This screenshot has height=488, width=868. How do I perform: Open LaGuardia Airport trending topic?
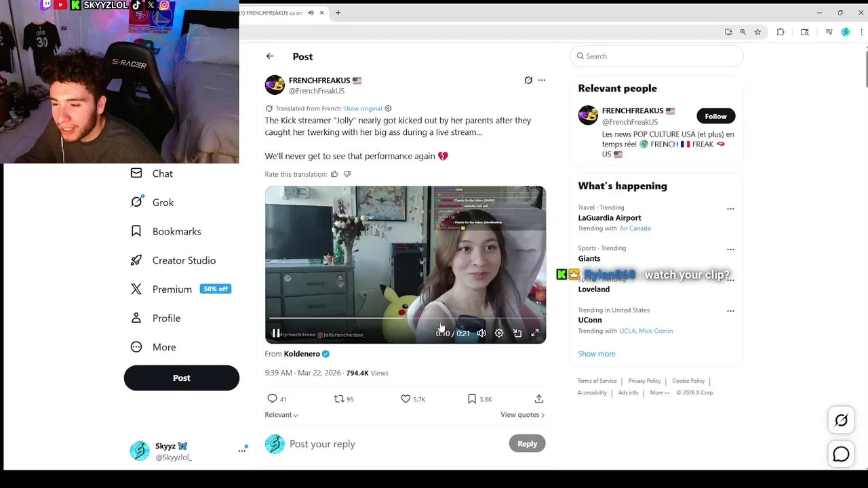coord(610,218)
